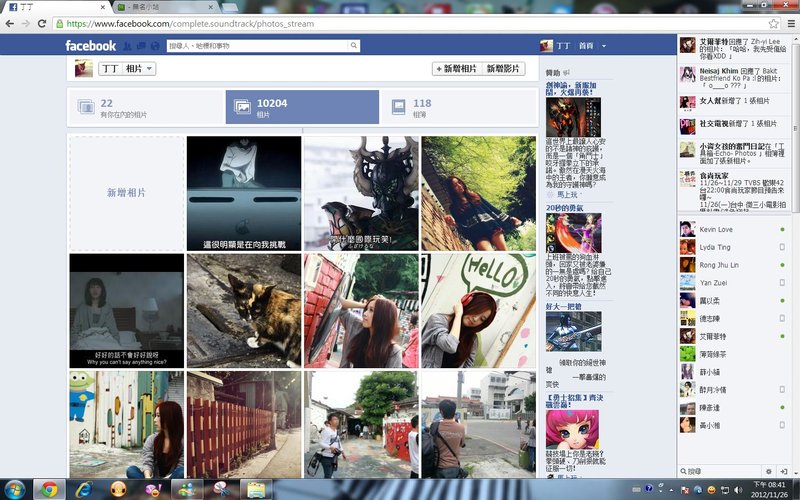Open a new browser tab
The image size is (800, 500).
pos(230,7)
